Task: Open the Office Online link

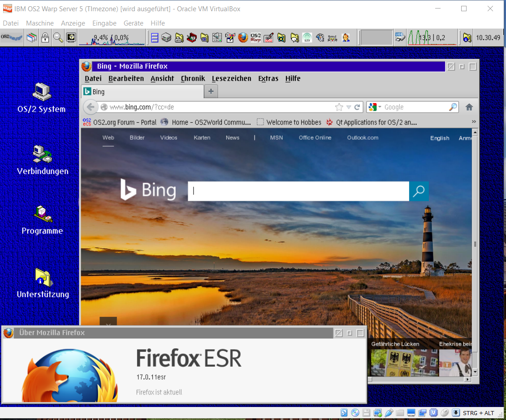Action: click(315, 138)
